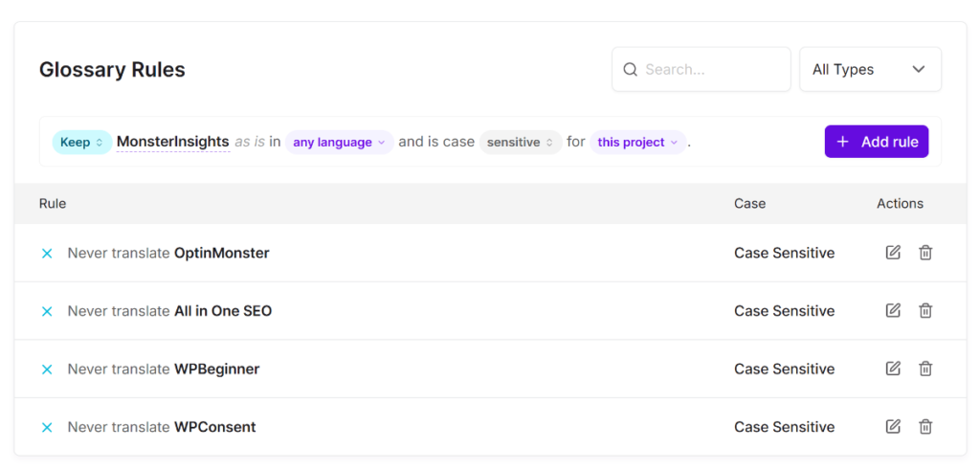Click the Actions column header
Viewport: 980px width, 471px height.
pyautogui.click(x=900, y=203)
